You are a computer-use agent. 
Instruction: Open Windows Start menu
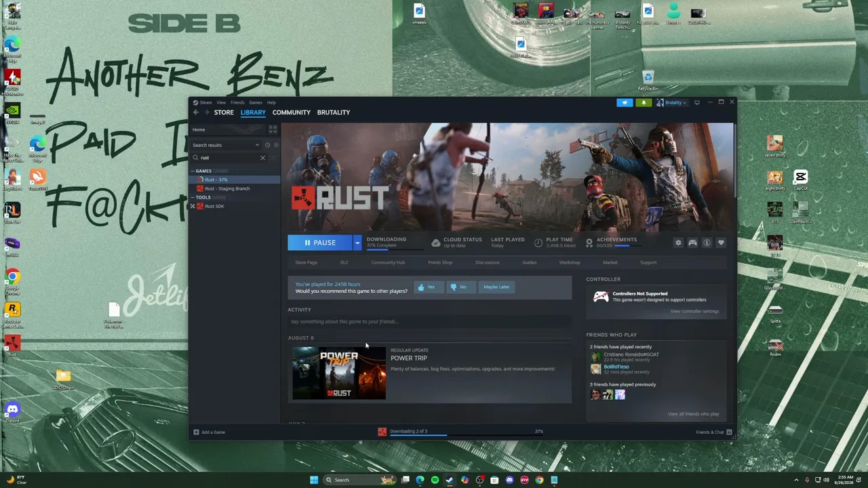click(x=313, y=480)
